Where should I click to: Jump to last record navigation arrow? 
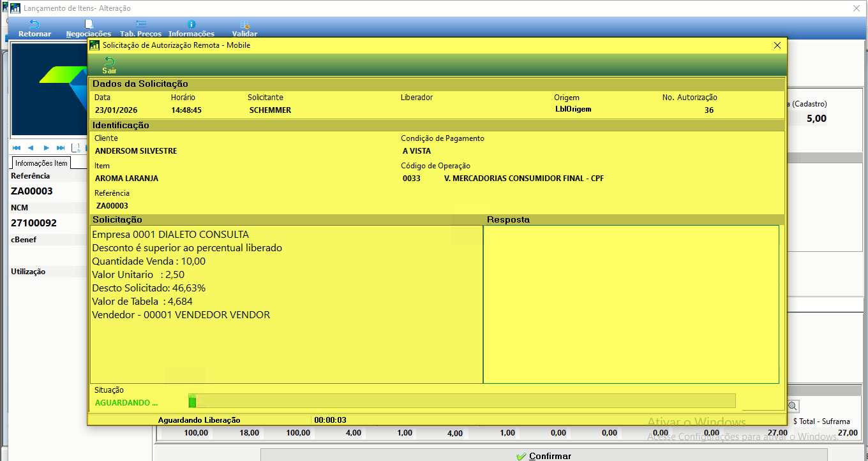coord(61,148)
